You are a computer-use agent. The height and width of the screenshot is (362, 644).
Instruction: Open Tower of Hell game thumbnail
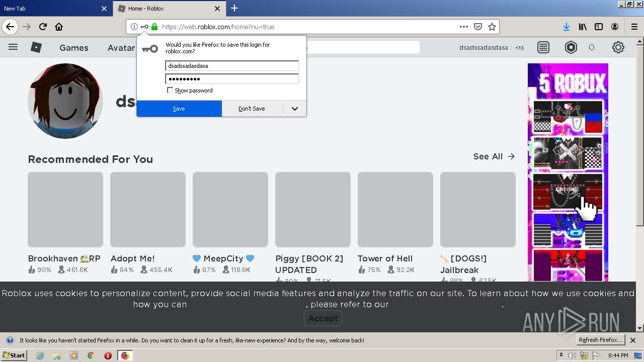click(x=395, y=210)
